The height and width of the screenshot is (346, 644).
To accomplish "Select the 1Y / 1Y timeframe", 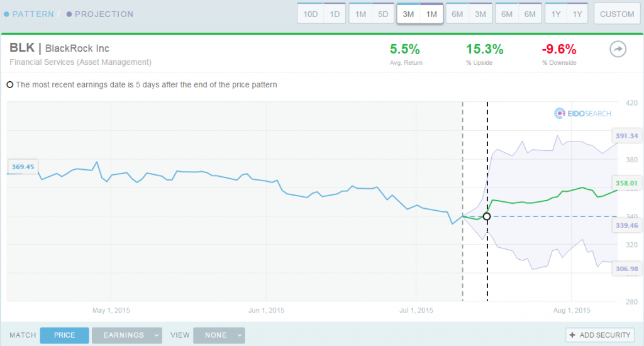I will pyautogui.click(x=567, y=14).
